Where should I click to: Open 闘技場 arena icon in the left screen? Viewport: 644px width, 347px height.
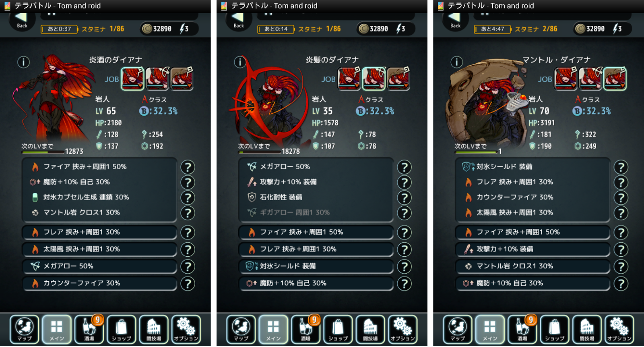154,329
